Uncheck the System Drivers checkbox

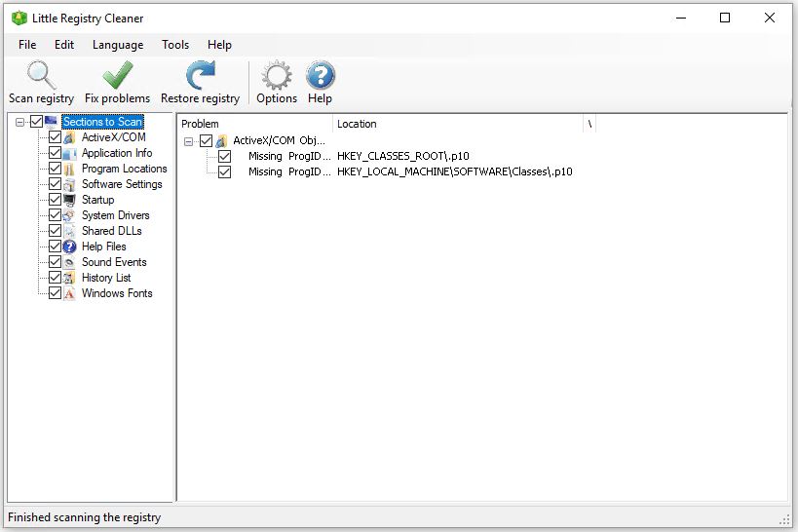point(55,215)
